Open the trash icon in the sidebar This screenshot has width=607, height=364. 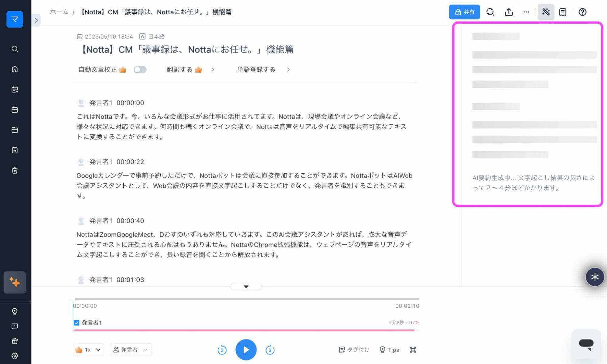15,170
